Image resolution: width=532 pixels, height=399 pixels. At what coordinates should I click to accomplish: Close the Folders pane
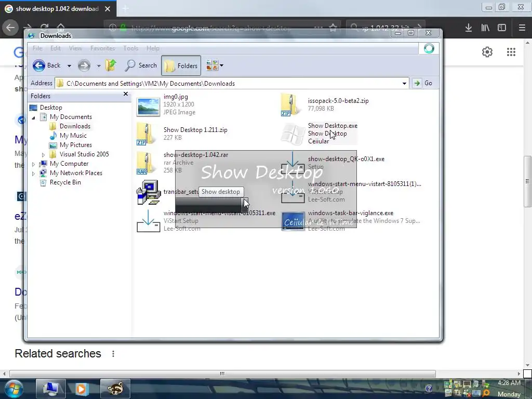pyautogui.click(x=126, y=94)
